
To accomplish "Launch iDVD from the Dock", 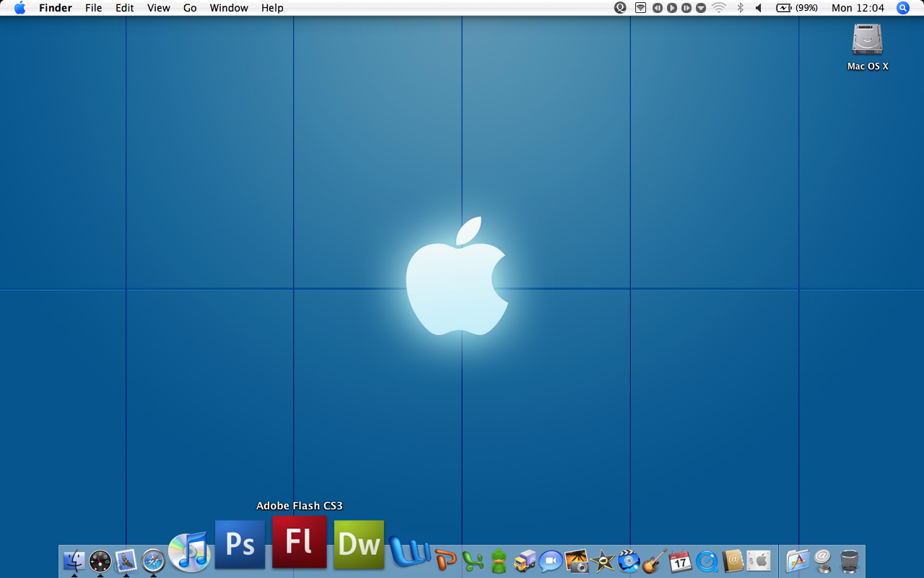I will (x=629, y=561).
